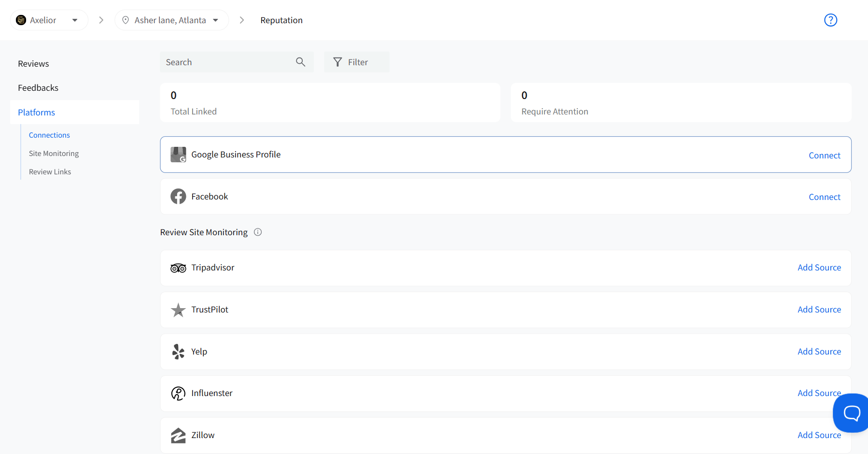Connect Google Business Profile
This screenshot has width=868, height=454.
(x=824, y=156)
